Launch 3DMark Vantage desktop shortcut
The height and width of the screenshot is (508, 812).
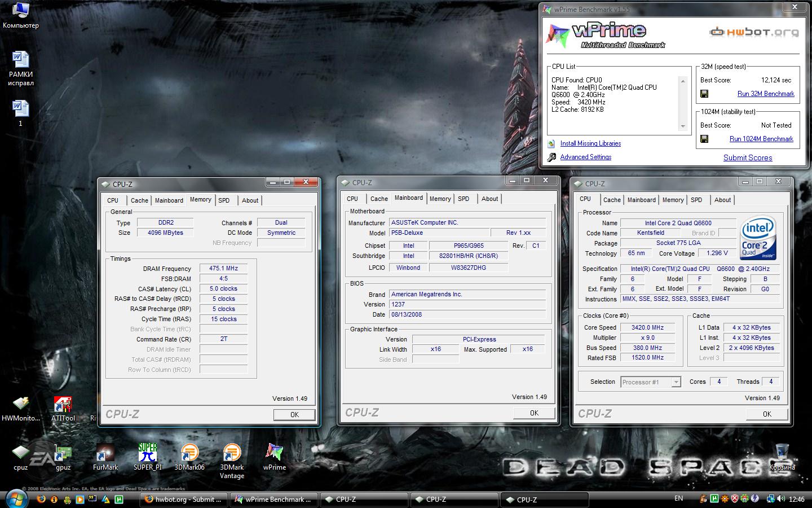point(232,461)
